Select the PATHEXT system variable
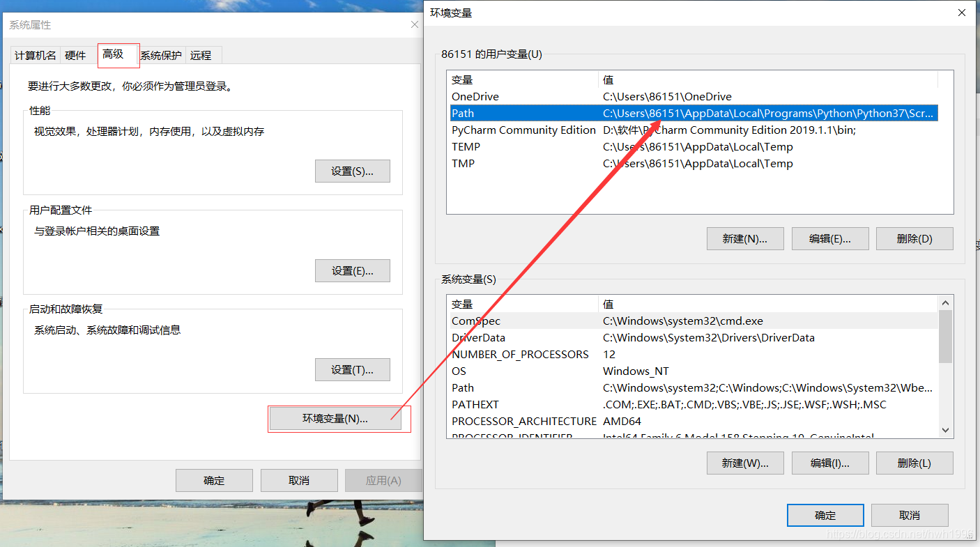 pos(694,405)
